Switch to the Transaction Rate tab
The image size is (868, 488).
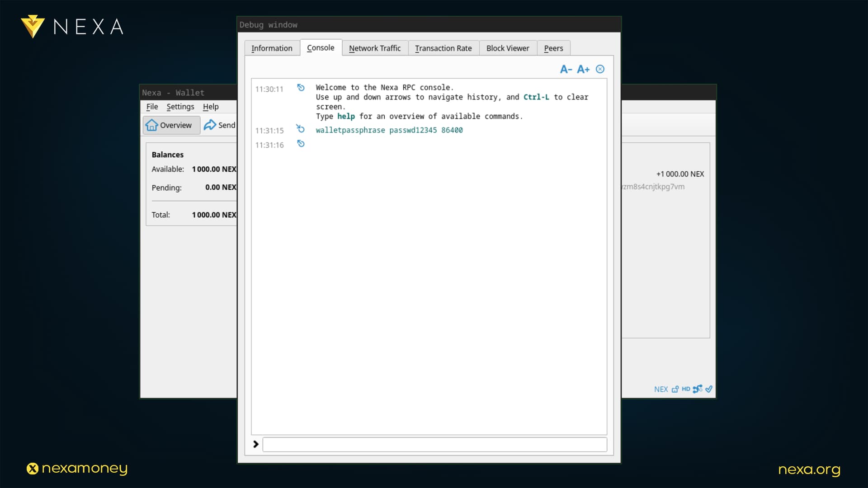(443, 48)
